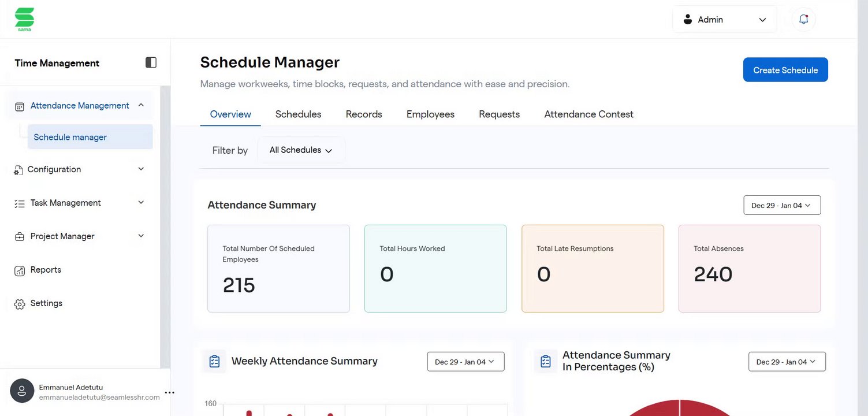
Task: Click the Settings gear icon
Action: (20, 304)
